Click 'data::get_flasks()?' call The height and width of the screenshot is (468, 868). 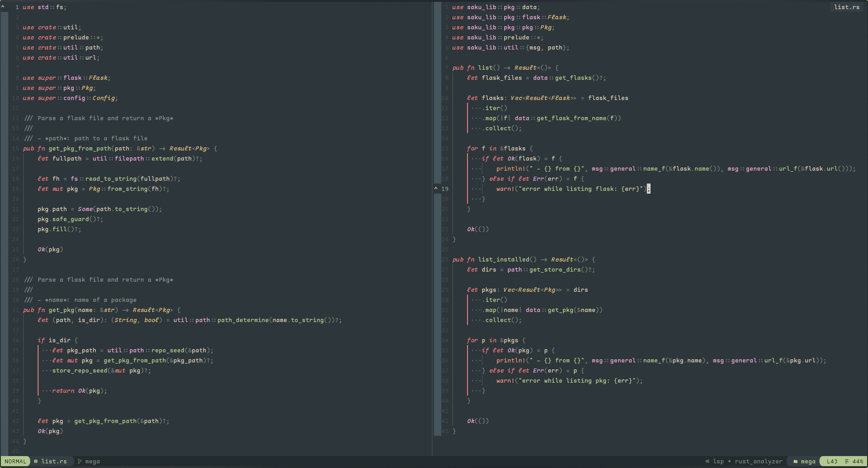click(x=567, y=78)
